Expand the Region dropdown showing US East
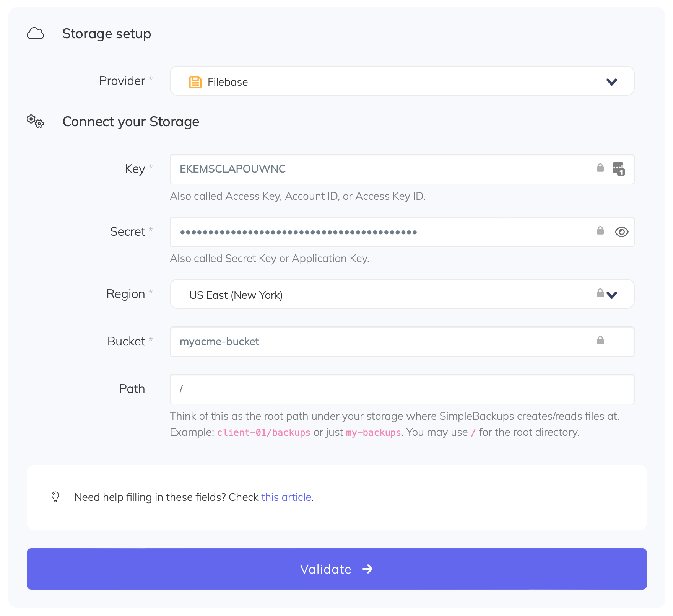This screenshot has width=673, height=616. pyautogui.click(x=611, y=295)
